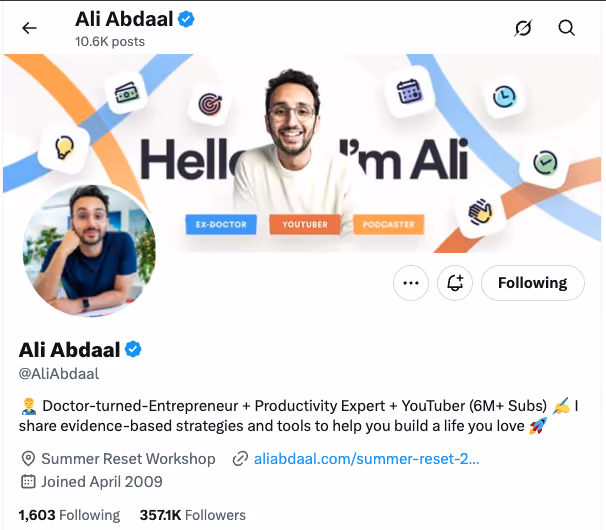Image resolution: width=606 pixels, height=530 pixels.
Task: Click the verified badge in top header
Action: coord(186,19)
